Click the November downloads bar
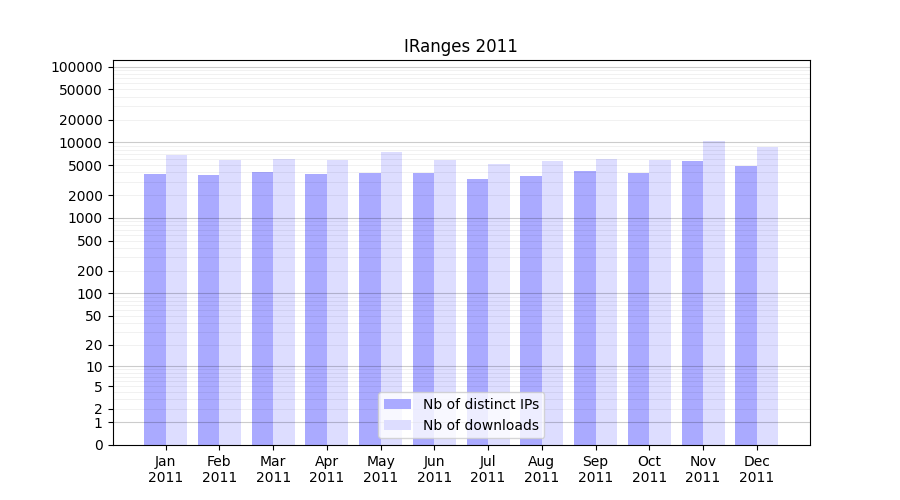 714,293
